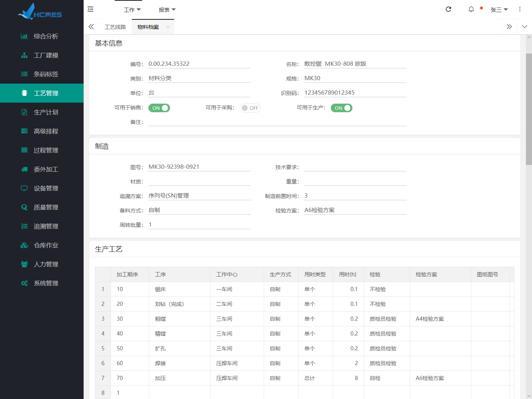The image size is (532, 399).
Task: Open the 类别 材料分类 selector
Action: pyautogui.click(x=199, y=78)
